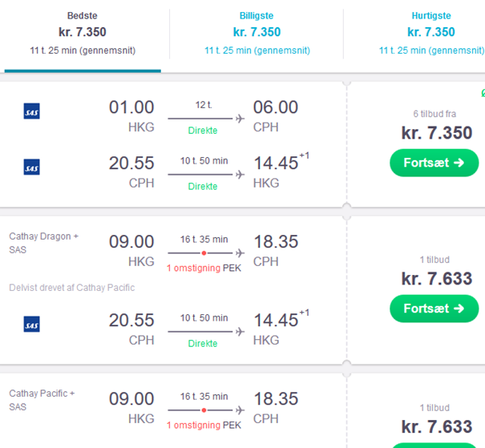Click SAS logo on first 20.55 return flight
This screenshot has height=448, width=485.
(31, 167)
